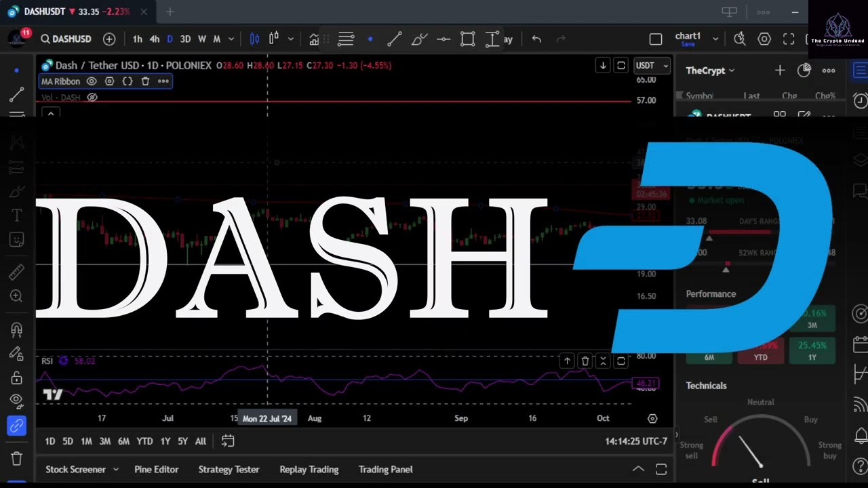The image size is (868, 488).
Task: Toggle MA Ribbon indicator visibility
Action: pos(92,81)
